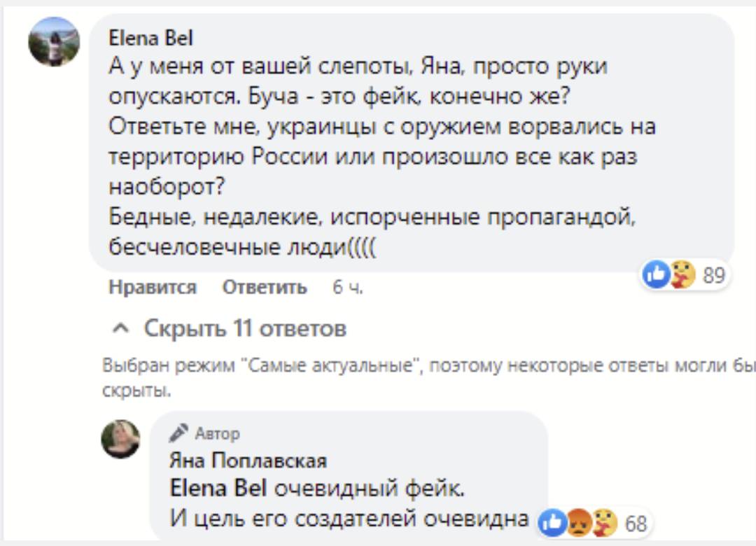Click Ответить to reply to Elena Bel
The height and width of the screenshot is (546, 756).
[264, 287]
